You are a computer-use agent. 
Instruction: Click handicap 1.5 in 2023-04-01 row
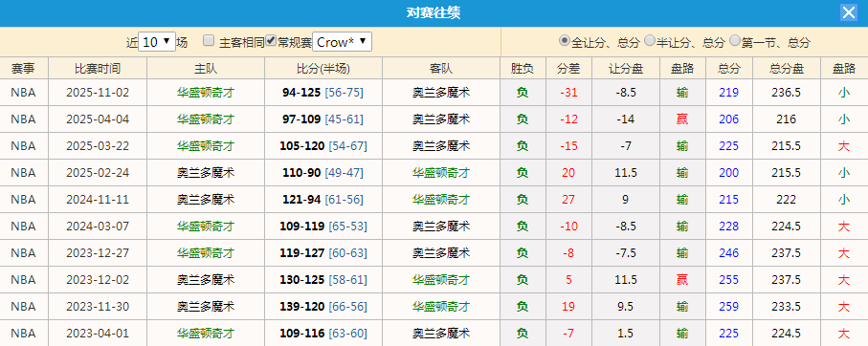(626, 334)
